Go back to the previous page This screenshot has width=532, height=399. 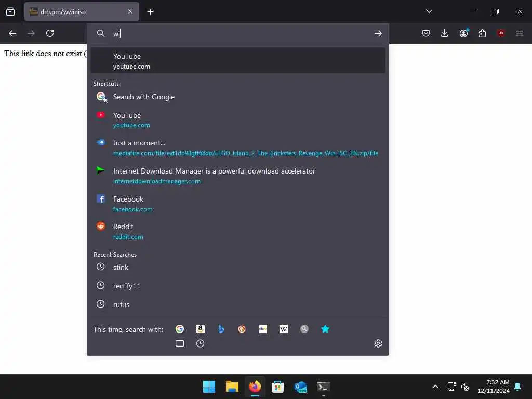[x=12, y=33]
